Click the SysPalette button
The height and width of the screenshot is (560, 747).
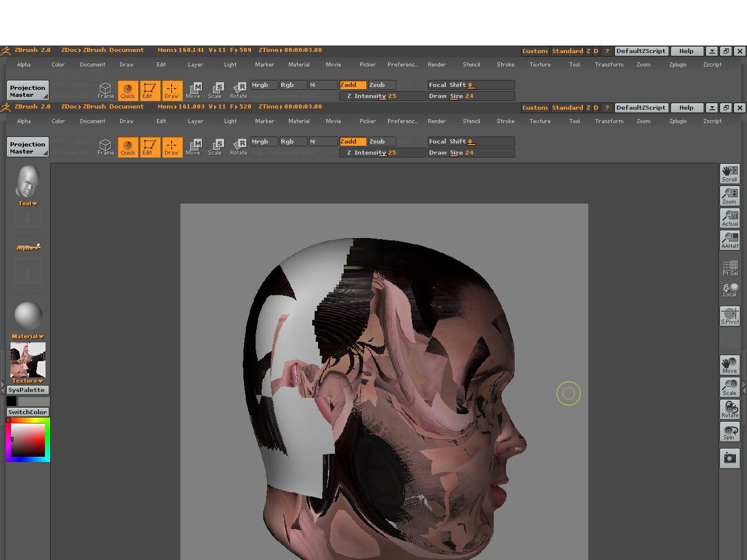27,390
